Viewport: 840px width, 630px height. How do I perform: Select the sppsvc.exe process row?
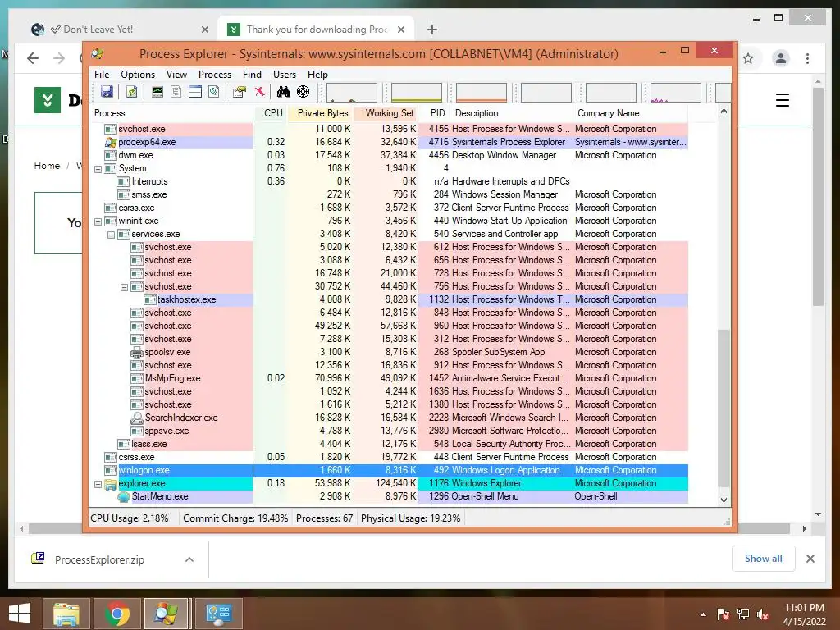tap(388, 431)
